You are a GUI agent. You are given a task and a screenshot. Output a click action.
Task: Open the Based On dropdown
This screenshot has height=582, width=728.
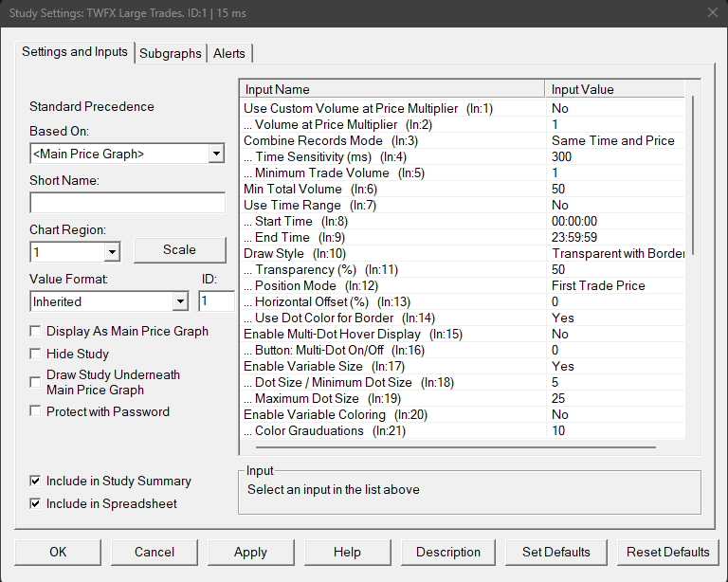pos(216,154)
